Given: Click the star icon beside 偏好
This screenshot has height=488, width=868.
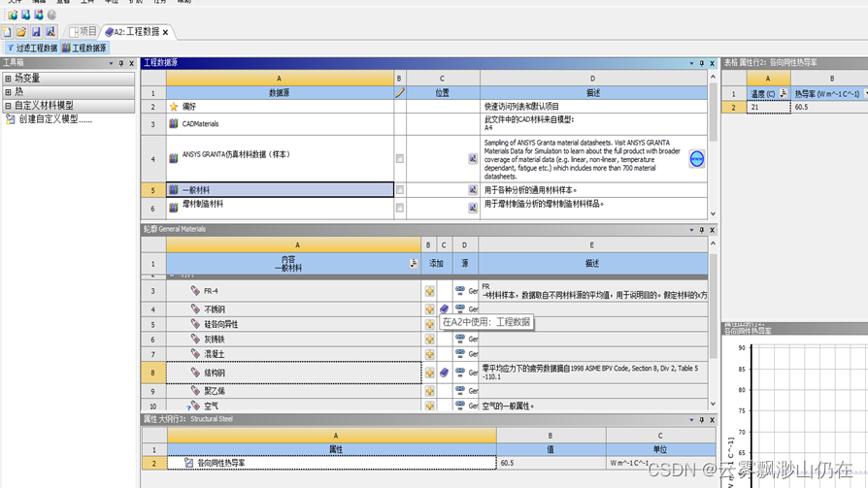Looking at the screenshot, I should 174,106.
